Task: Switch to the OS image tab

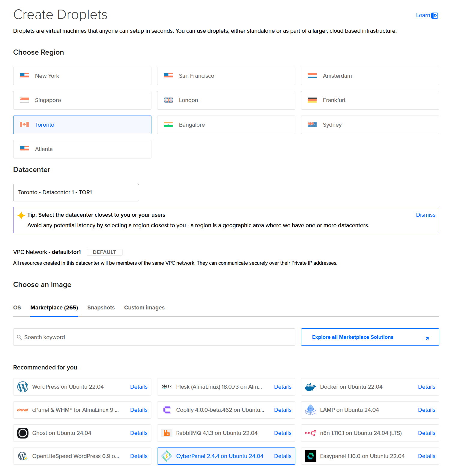Action: (x=17, y=308)
